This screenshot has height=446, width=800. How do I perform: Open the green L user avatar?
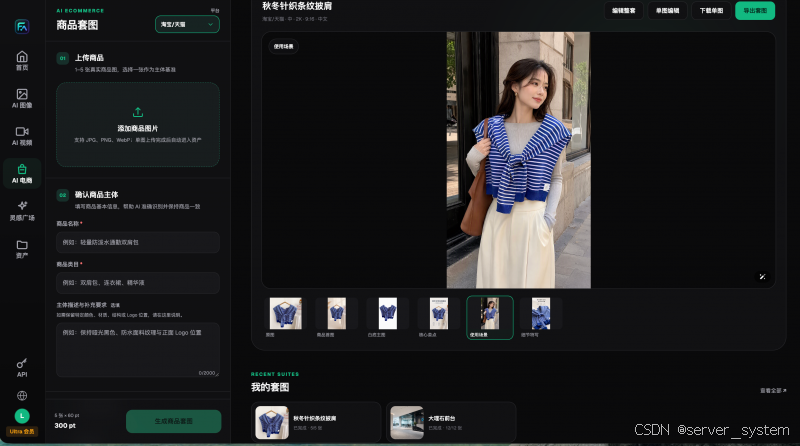pos(22,416)
